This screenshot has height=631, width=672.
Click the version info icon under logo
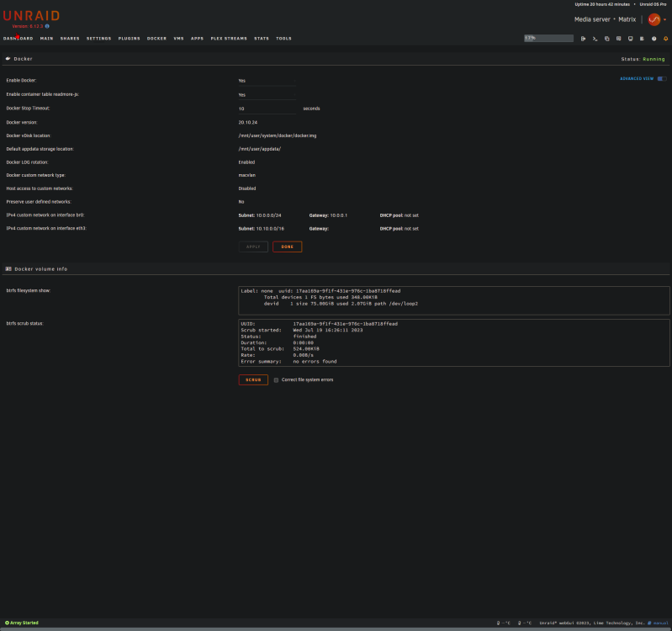47,26
